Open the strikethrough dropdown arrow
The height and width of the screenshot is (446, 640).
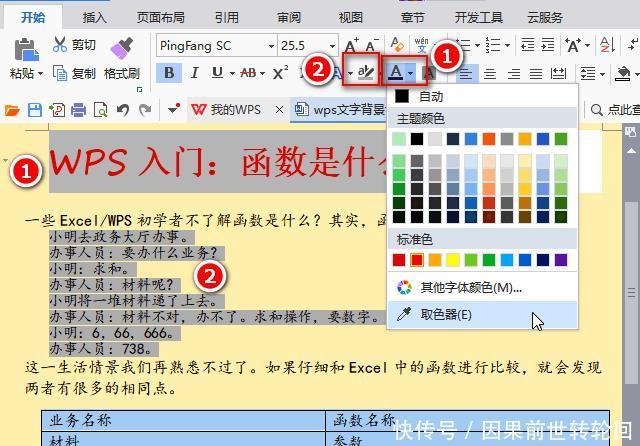point(262,74)
